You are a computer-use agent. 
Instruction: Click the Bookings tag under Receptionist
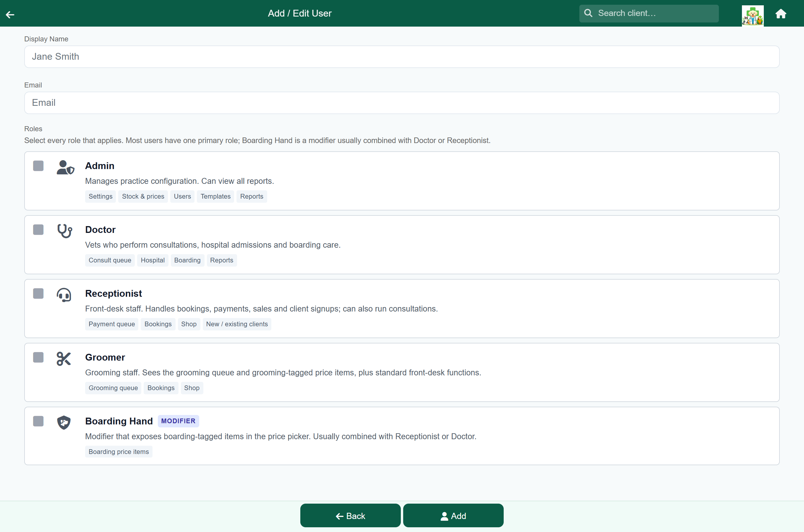coord(158,324)
